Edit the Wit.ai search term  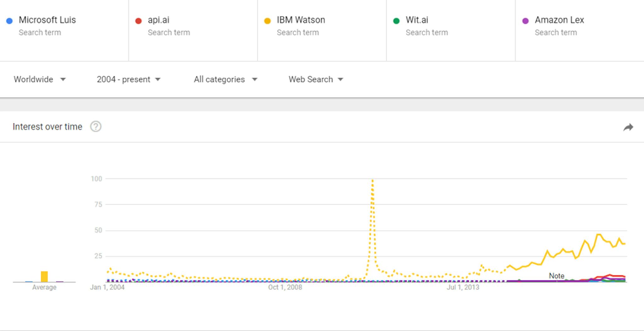click(x=417, y=20)
